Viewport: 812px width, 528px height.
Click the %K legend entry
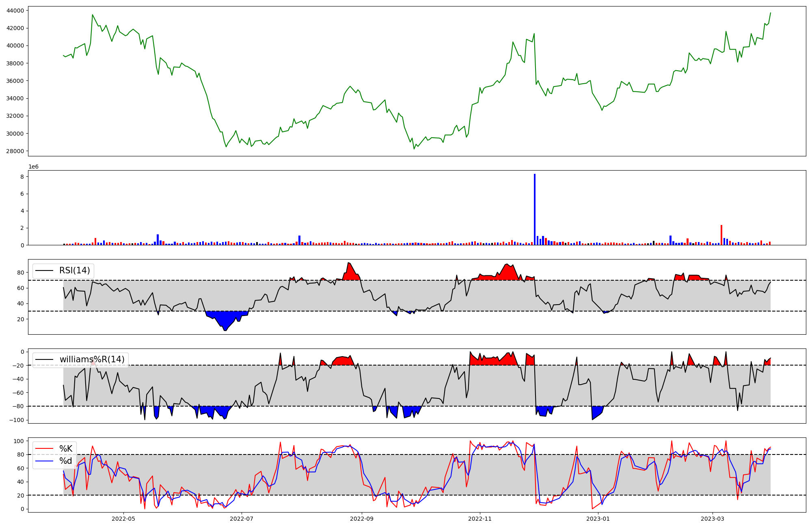point(66,449)
